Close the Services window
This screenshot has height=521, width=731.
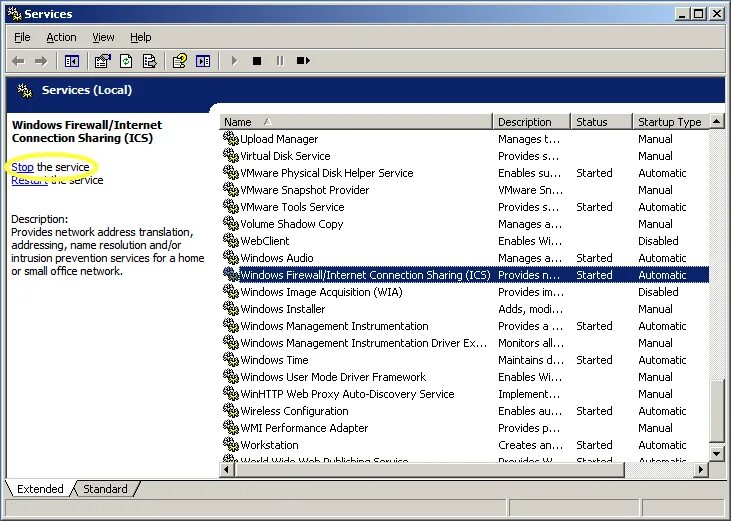(x=717, y=14)
